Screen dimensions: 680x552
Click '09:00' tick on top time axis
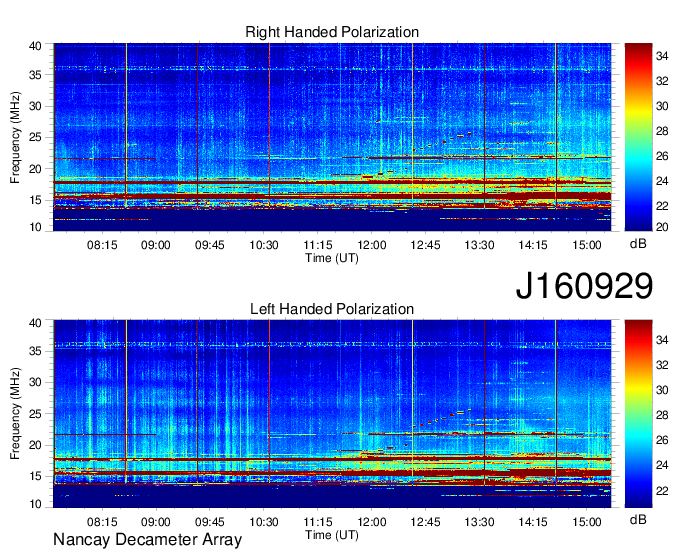156,245
